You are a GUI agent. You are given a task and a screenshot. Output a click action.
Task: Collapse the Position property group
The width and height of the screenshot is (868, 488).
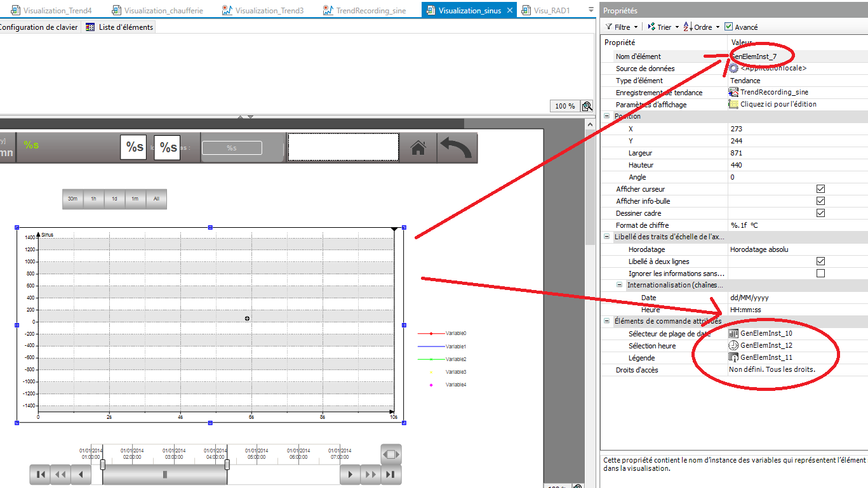(606, 116)
